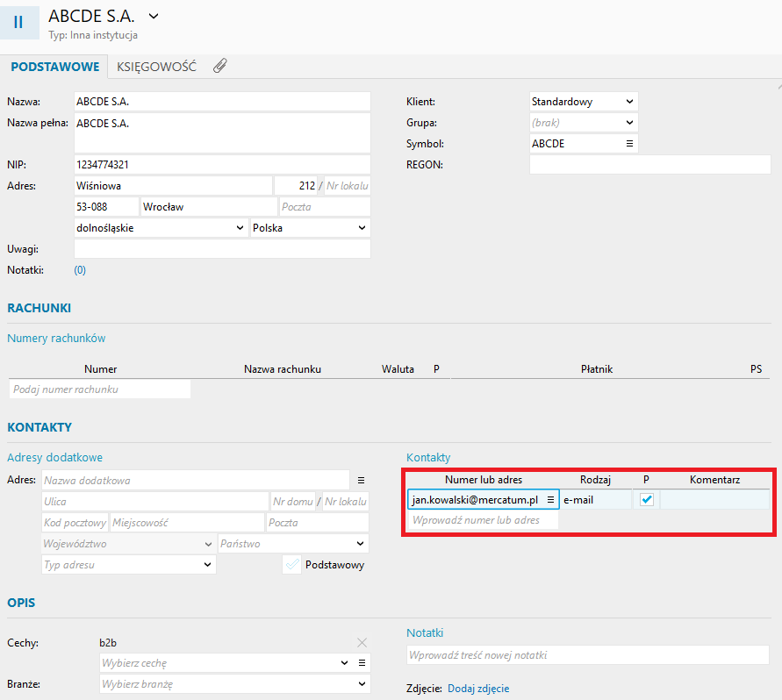Toggle the P checkbox for the email contact
The height and width of the screenshot is (700, 782).
pos(647,499)
